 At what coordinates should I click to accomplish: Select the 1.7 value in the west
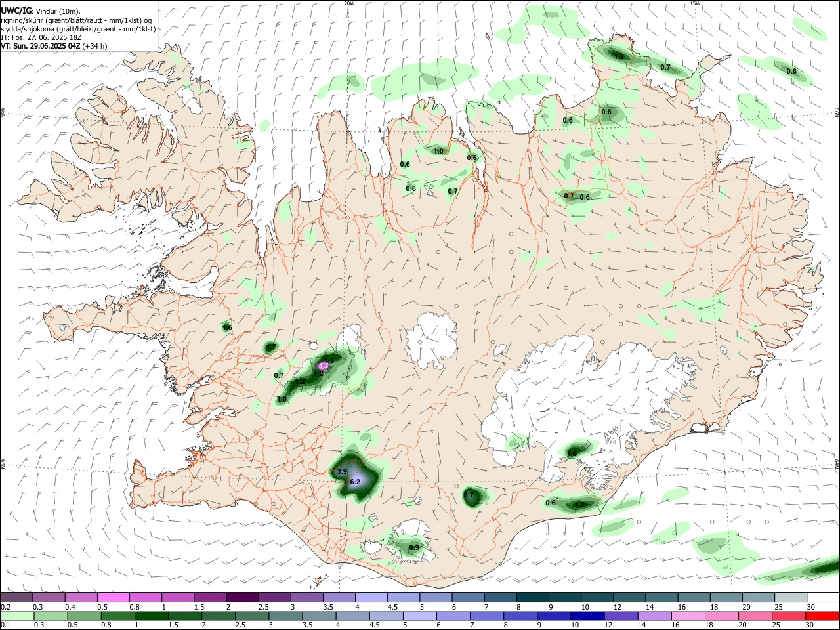270,346
